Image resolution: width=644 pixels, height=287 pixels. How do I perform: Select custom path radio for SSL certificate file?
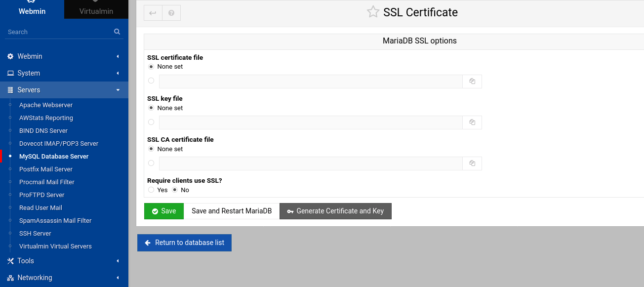(151, 81)
